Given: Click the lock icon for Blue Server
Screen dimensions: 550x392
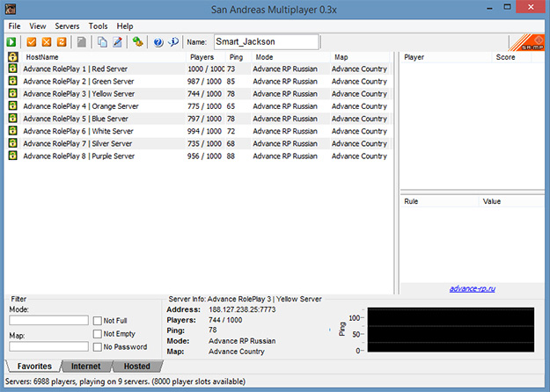Looking at the screenshot, I should (x=13, y=118).
